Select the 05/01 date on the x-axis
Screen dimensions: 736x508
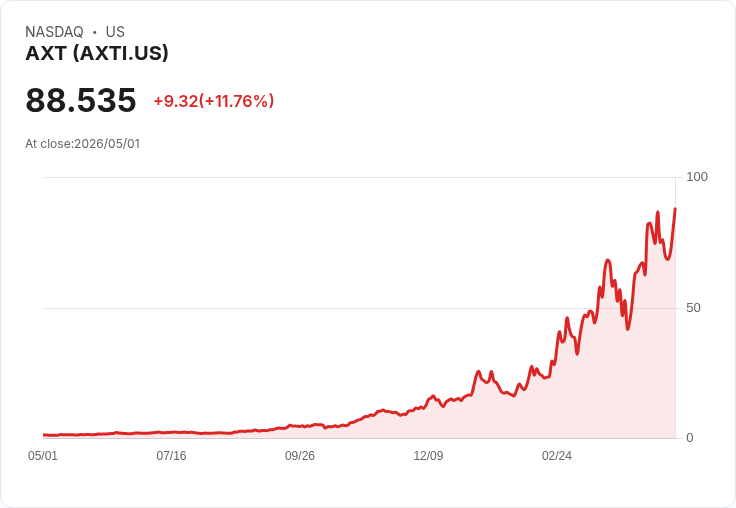pyautogui.click(x=43, y=455)
